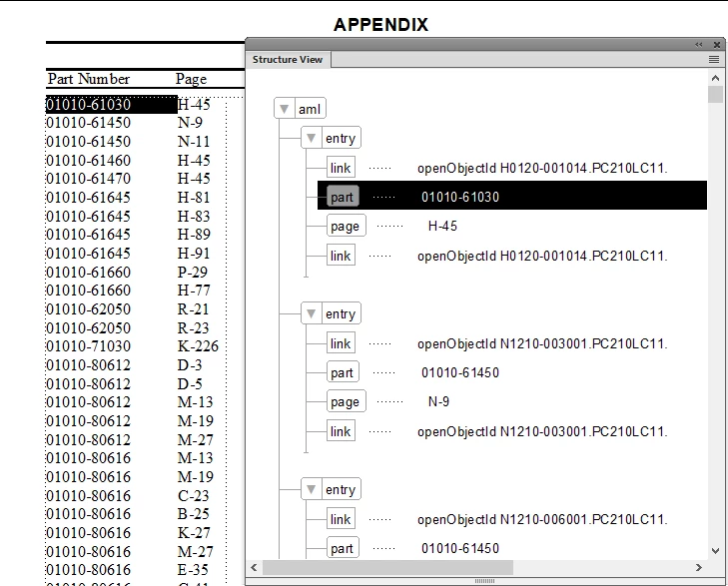728x586 pixels.
Task: Click page H-83 in the document
Action: pyautogui.click(x=194, y=217)
